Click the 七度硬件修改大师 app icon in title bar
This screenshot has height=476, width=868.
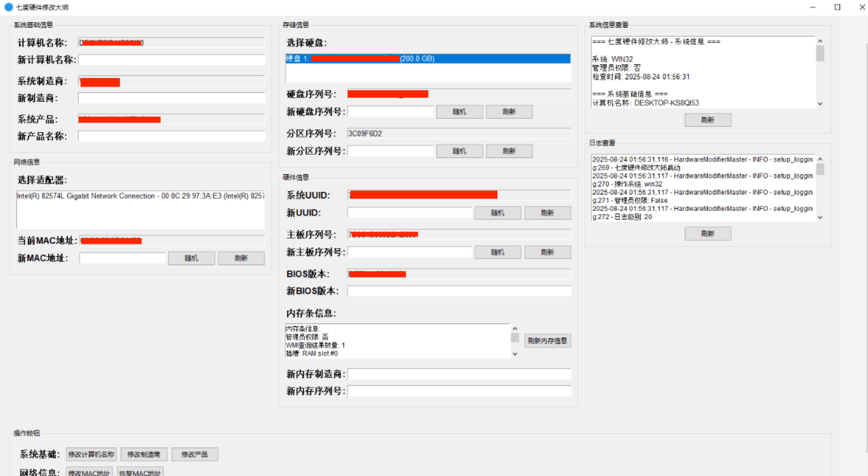(8, 7)
